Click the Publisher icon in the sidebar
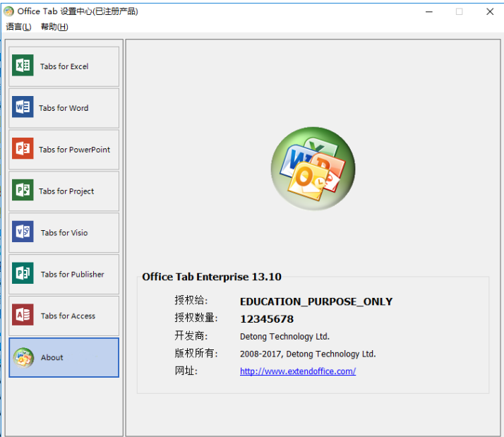504x437 pixels. pos(23,273)
